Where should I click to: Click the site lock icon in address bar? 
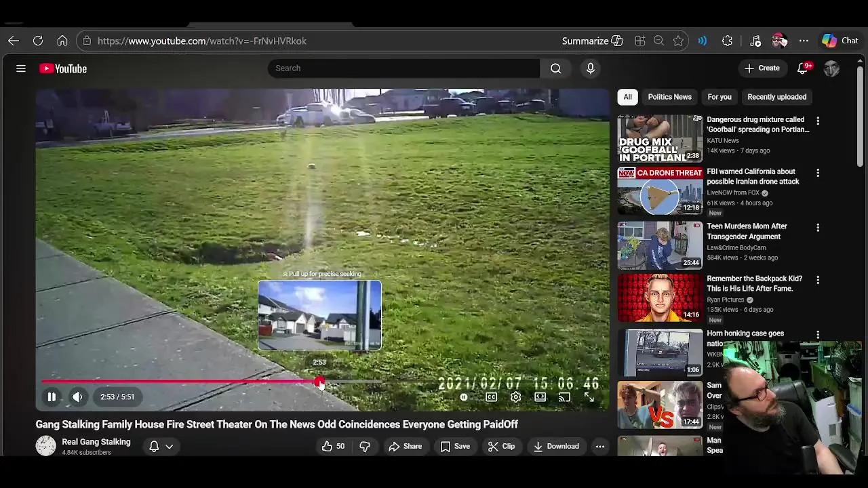tap(86, 41)
